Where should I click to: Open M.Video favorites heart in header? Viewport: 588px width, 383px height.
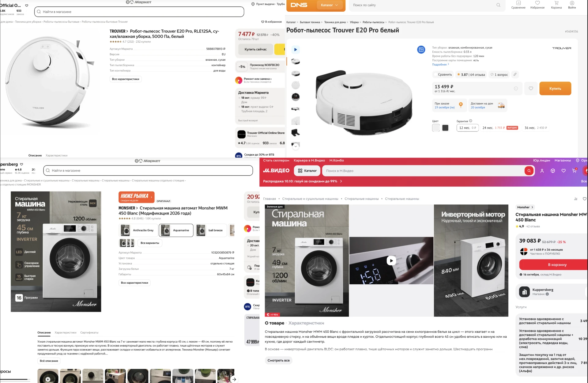click(563, 171)
